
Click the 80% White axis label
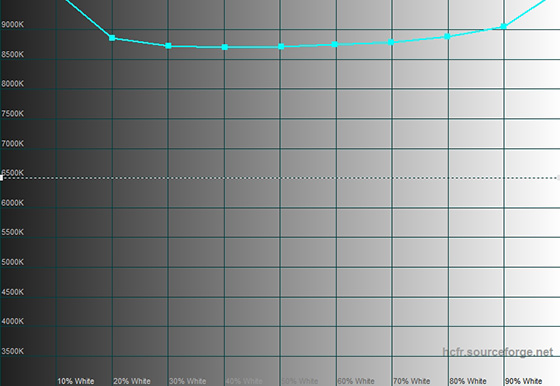tap(468, 381)
